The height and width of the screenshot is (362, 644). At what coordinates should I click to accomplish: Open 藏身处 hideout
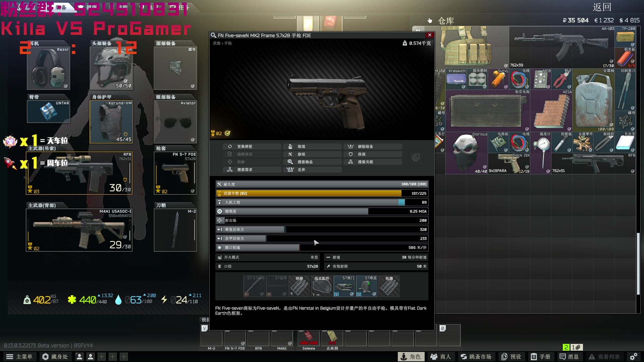tap(55, 357)
